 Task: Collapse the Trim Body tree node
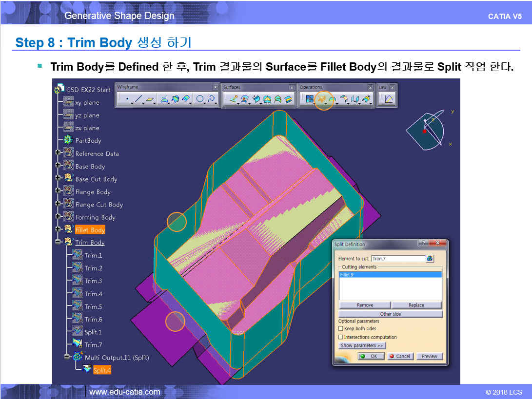(x=58, y=242)
